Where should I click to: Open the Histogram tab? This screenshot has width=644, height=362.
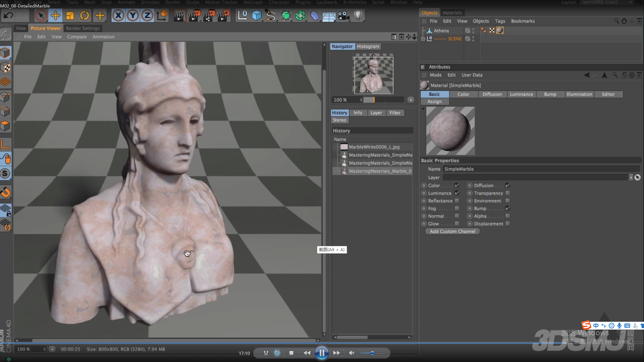click(x=368, y=46)
